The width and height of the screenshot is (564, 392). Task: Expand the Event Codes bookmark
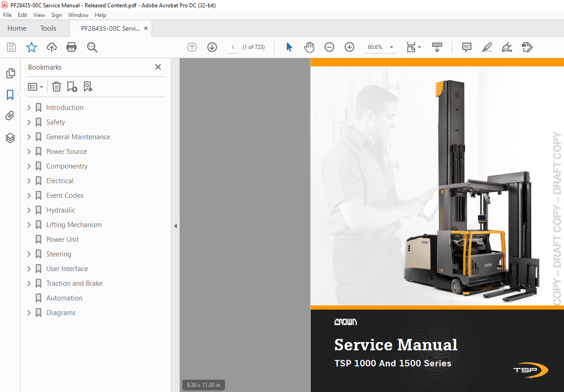click(x=29, y=196)
